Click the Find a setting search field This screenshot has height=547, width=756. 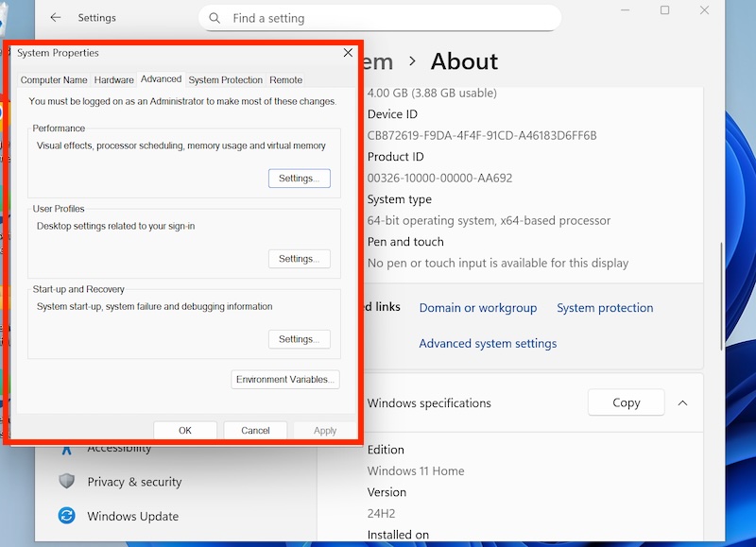(387, 18)
